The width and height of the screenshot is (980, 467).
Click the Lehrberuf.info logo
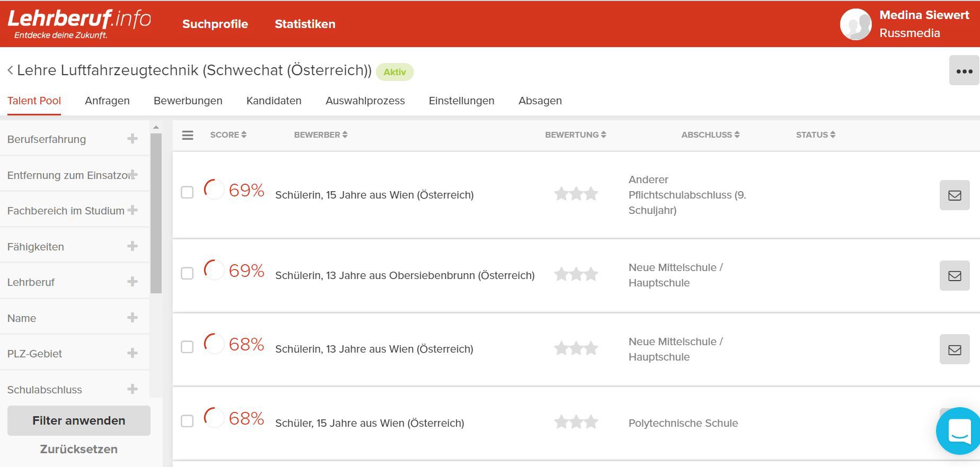(x=79, y=24)
